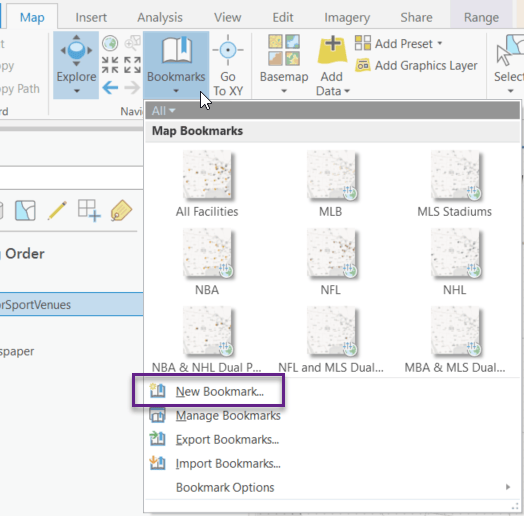Choose Manage Bookmarks menu entry
524x516 pixels.
click(228, 415)
